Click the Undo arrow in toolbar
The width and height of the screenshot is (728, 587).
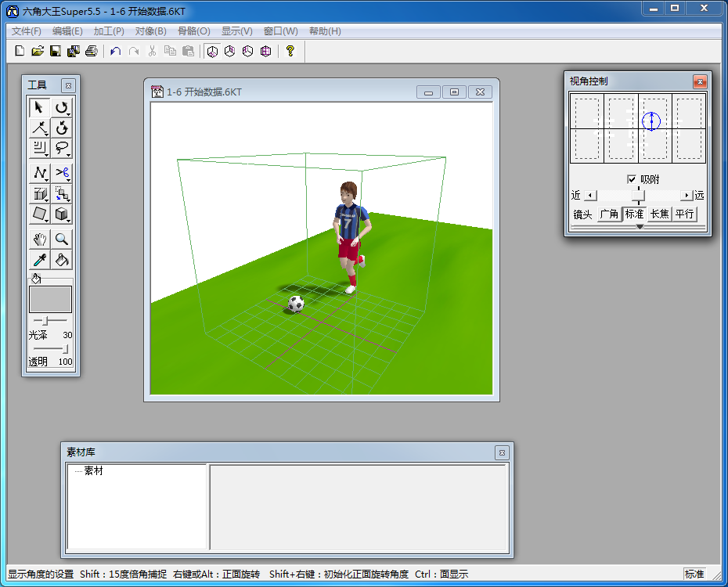click(x=115, y=52)
